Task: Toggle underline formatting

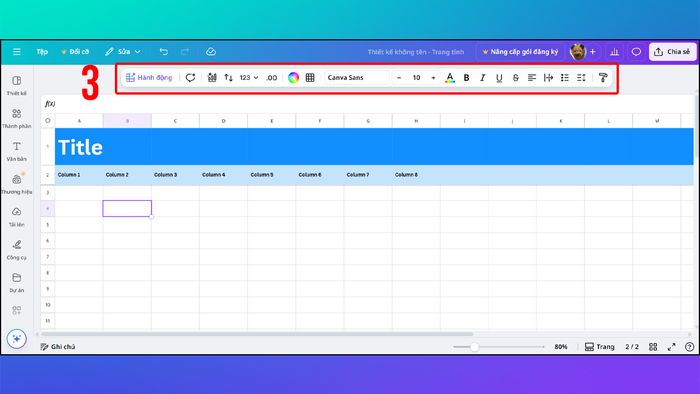Action: (x=499, y=78)
